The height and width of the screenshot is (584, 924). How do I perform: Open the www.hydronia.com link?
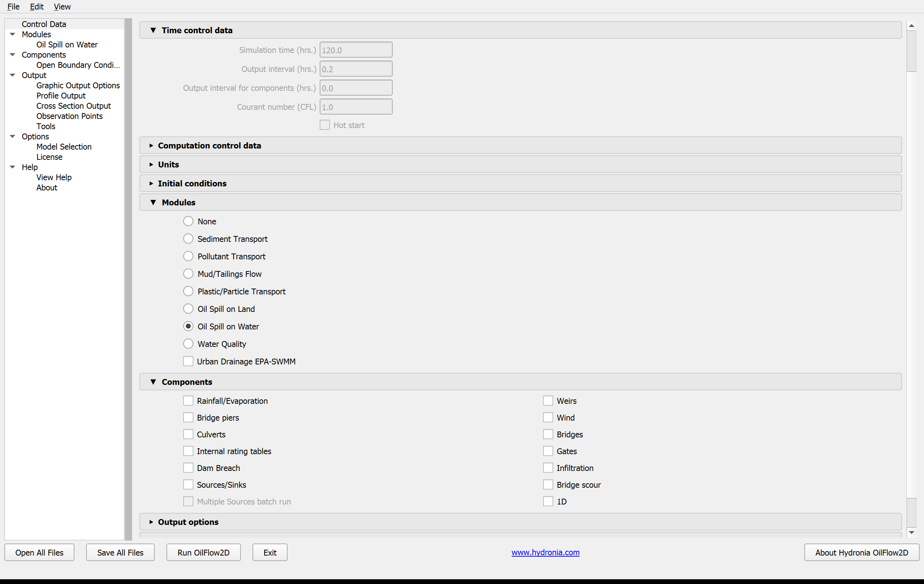click(545, 553)
